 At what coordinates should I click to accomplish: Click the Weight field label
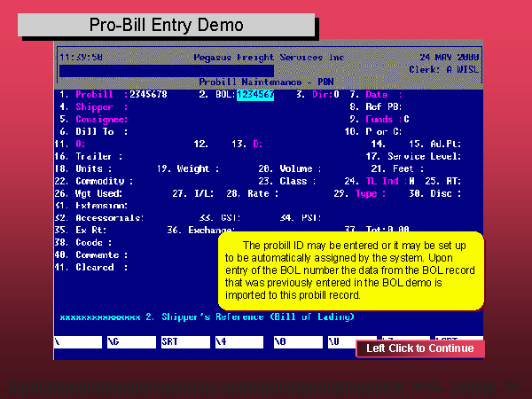(x=193, y=168)
